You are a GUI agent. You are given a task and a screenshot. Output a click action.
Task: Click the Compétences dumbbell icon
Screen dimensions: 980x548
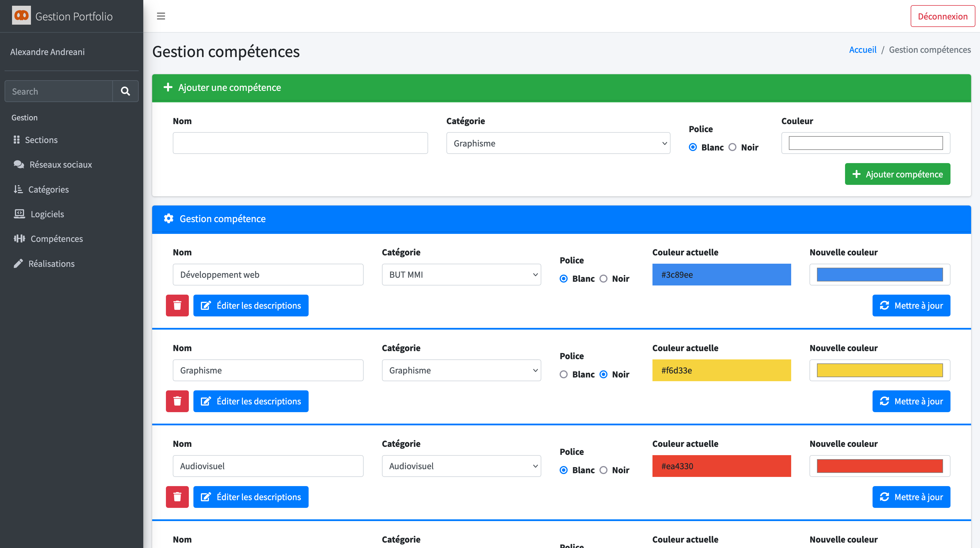coord(19,239)
